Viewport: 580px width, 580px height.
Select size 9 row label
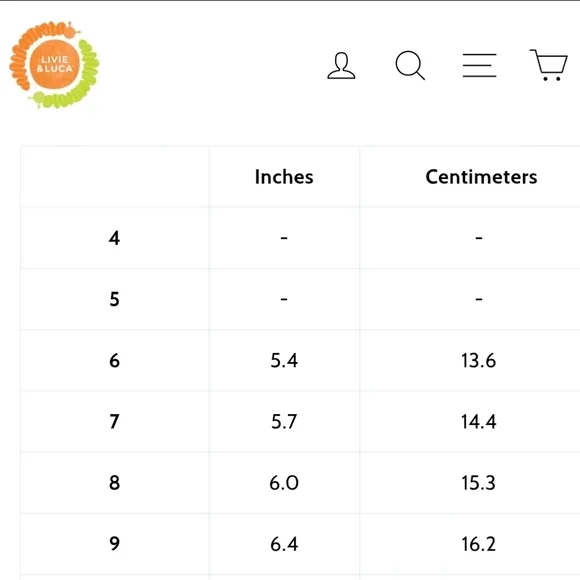point(114,544)
